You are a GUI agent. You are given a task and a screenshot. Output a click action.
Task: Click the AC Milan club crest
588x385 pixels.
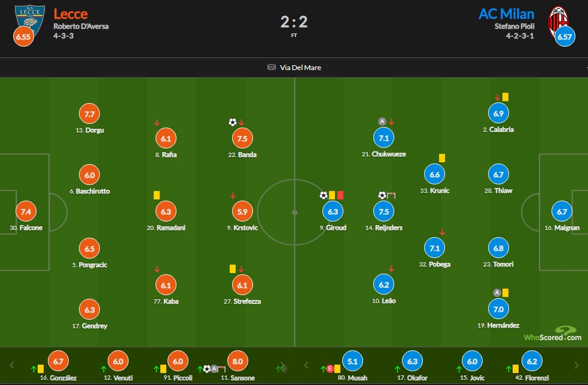pyautogui.click(x=559, y=20)
